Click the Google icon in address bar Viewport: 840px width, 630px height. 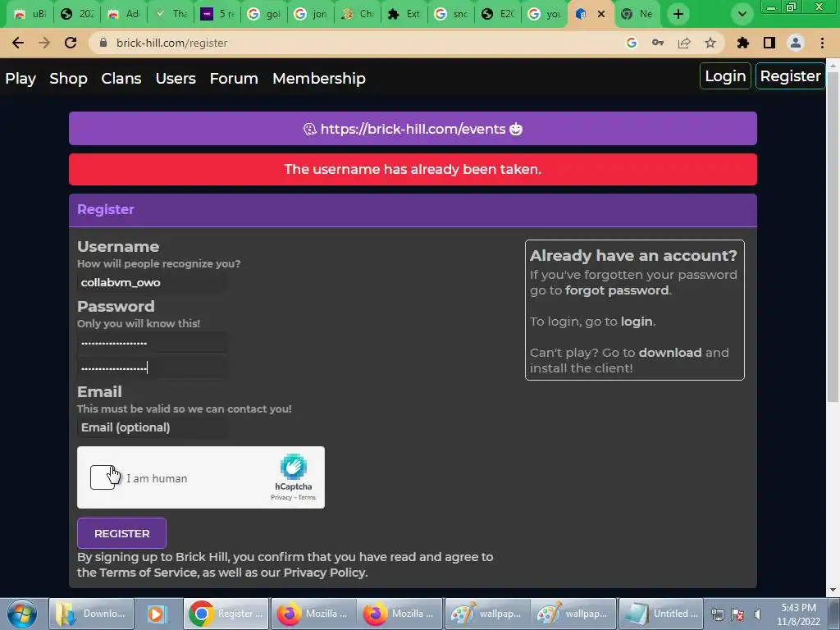[632, 43]
